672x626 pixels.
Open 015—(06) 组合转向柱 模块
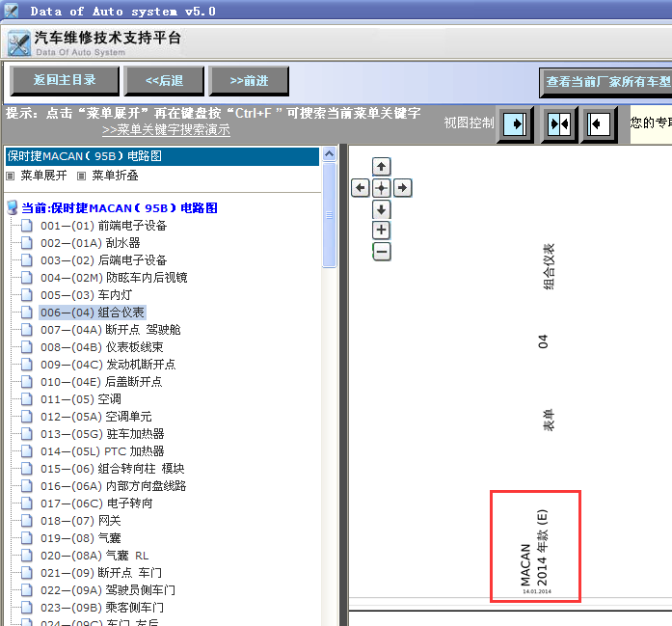112,469
